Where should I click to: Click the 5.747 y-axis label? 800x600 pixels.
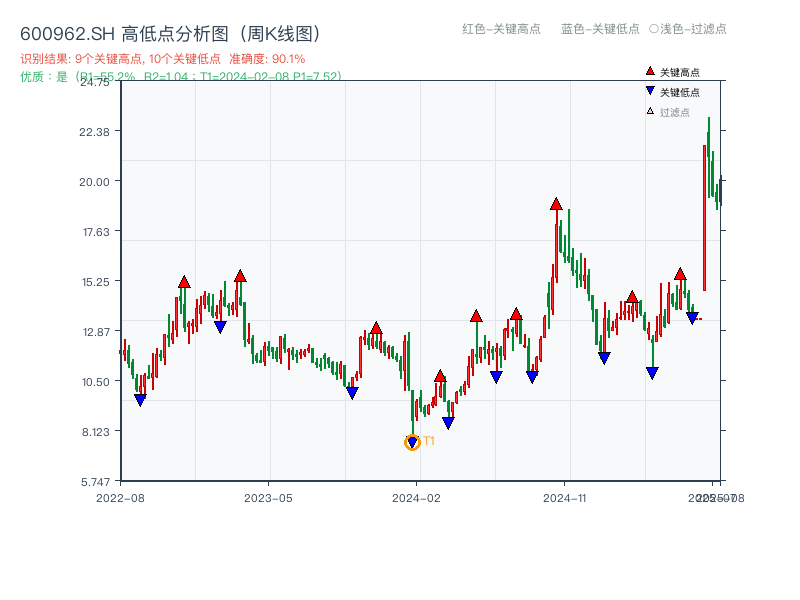[95, 482]
